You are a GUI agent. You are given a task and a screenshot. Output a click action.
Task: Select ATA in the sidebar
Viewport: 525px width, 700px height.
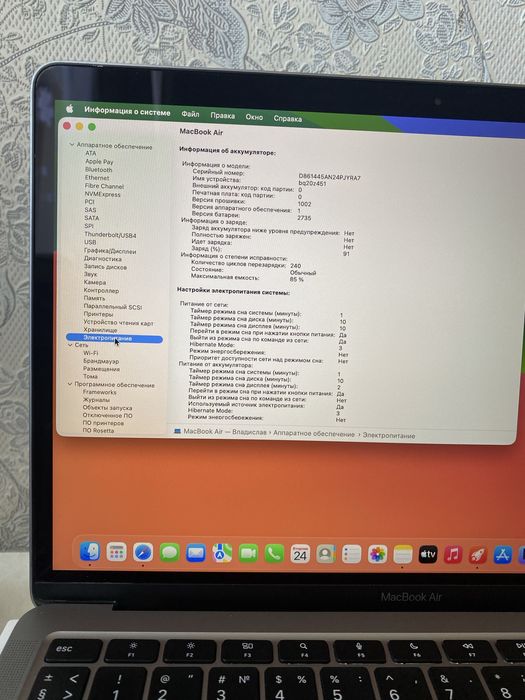pyautogui.click(x=91, y=153)
